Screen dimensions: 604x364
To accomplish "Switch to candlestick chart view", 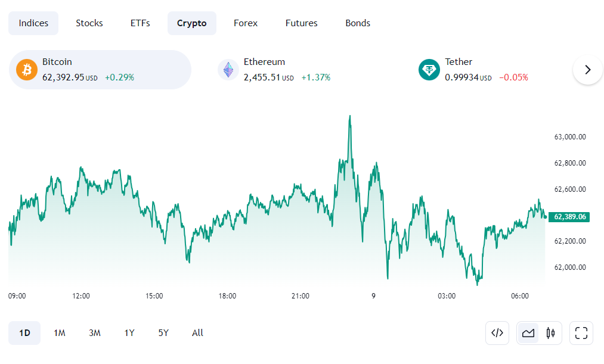I will click(550, 333).
